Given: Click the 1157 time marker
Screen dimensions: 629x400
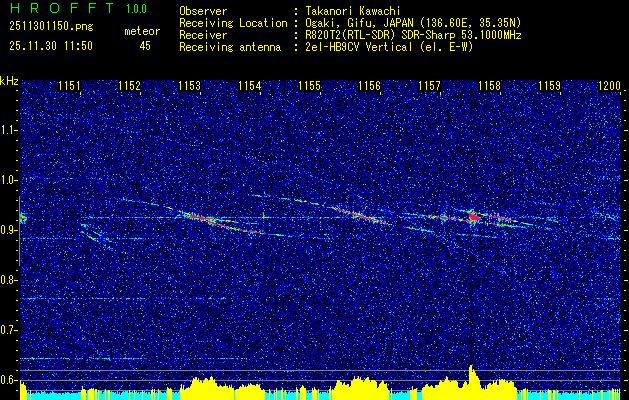Looking at the screenshot, I should point(429,86).
